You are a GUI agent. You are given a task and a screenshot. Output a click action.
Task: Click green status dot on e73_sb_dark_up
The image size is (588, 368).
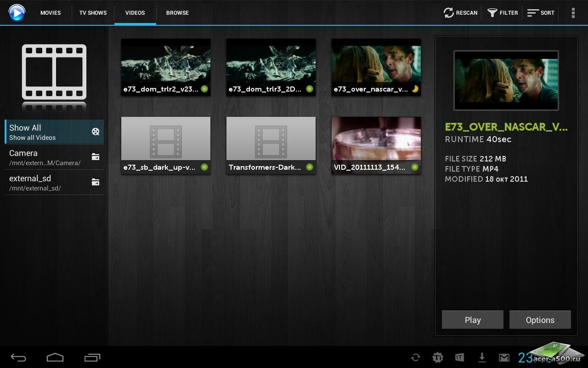point(204,167)
